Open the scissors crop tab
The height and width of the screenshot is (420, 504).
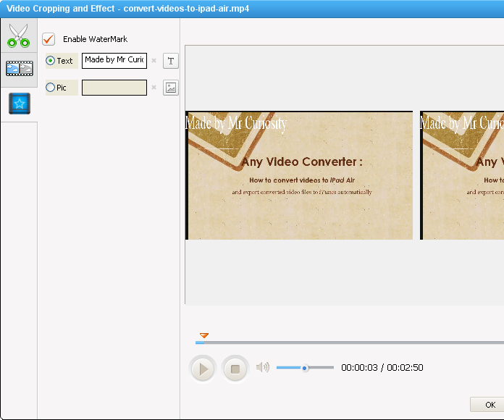[x=19, y=35]
